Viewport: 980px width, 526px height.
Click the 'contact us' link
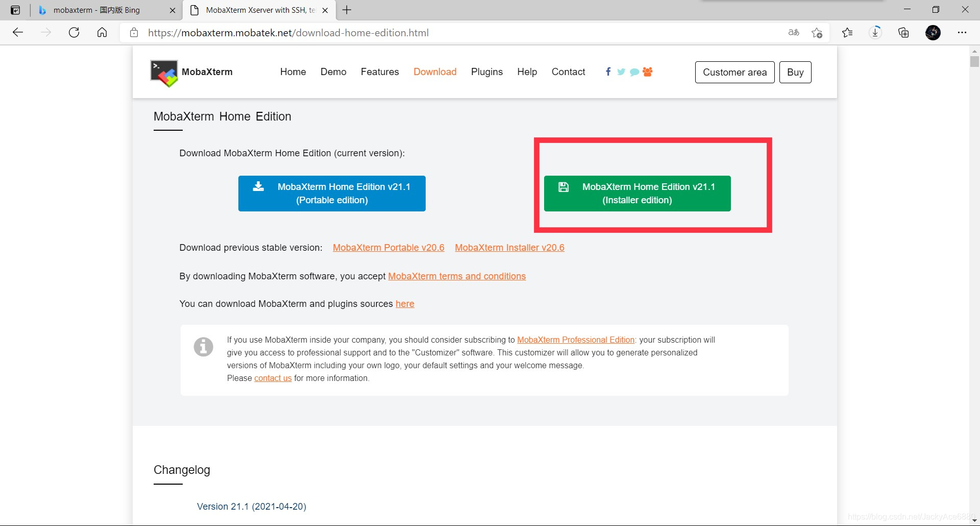tap(273, 378)
